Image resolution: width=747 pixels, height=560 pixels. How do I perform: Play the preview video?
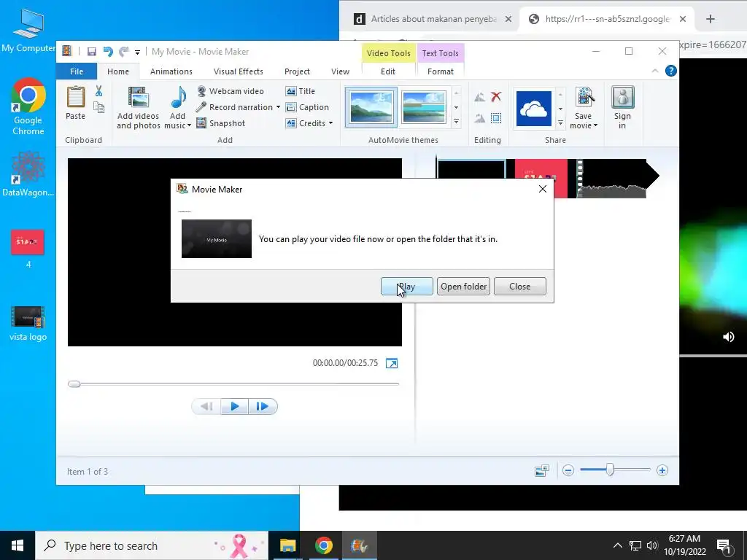point(234,407)
